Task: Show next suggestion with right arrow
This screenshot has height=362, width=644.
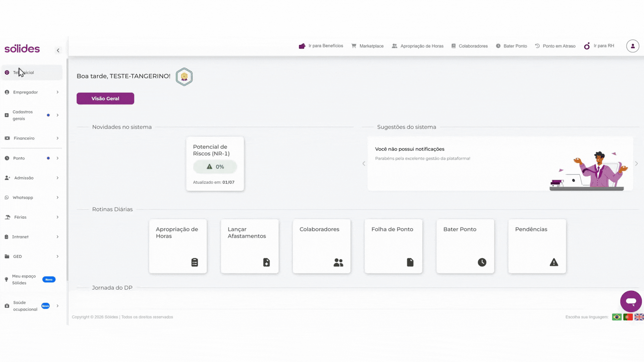Action: pyautogui.click(x=636, y=164)
